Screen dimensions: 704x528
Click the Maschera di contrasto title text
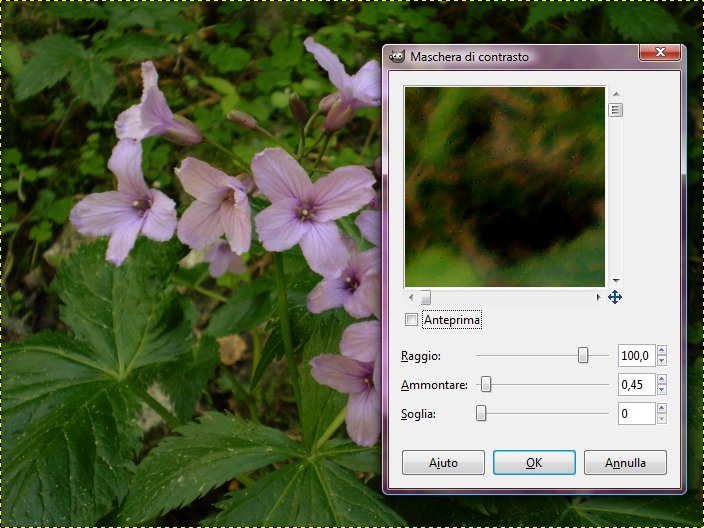(x=469, y=57)
